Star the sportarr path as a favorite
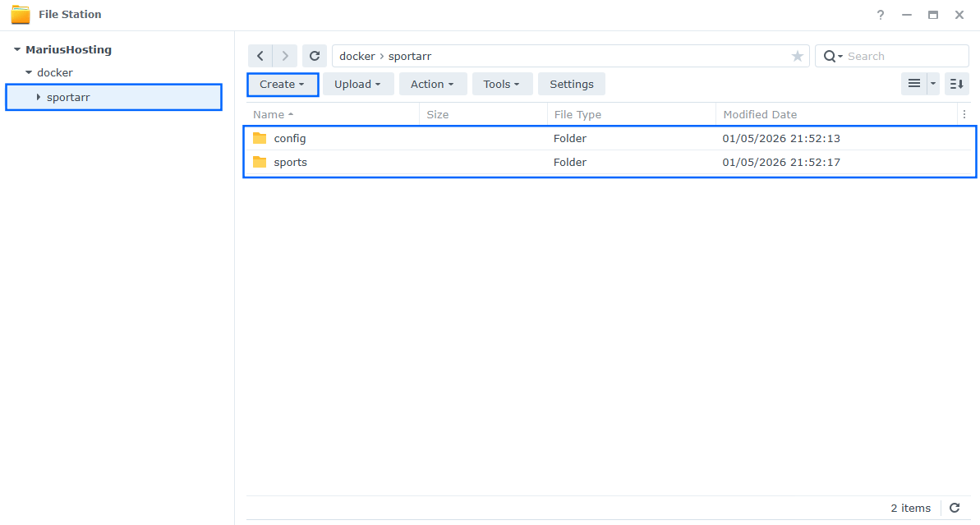The height and width of the screenshot is (525, 980). (797, 55)
